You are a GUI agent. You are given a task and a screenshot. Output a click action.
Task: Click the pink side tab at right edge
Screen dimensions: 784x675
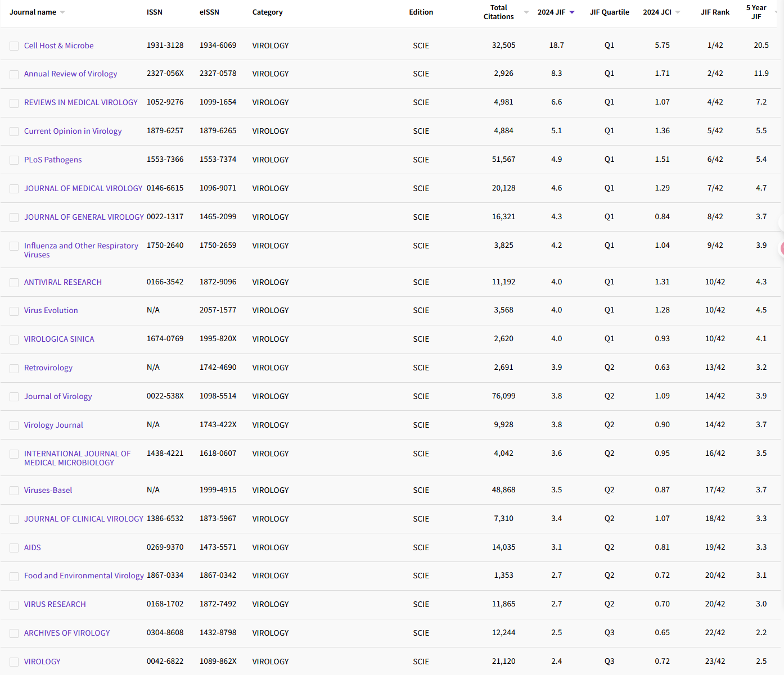coord(782,248)
